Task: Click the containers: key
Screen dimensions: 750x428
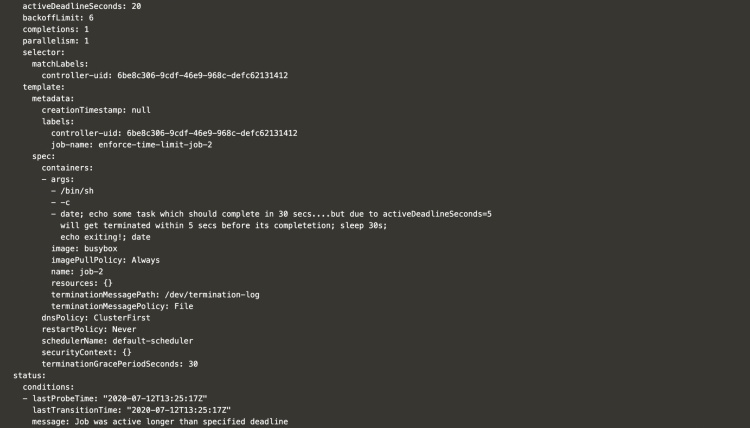Action: (67, 168)
